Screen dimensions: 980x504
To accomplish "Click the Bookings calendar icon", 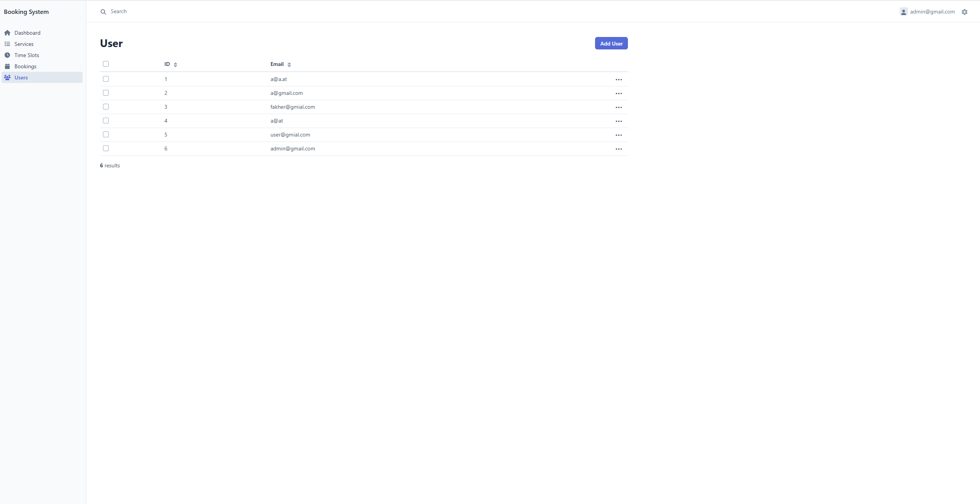I will [x=7, y=66].
